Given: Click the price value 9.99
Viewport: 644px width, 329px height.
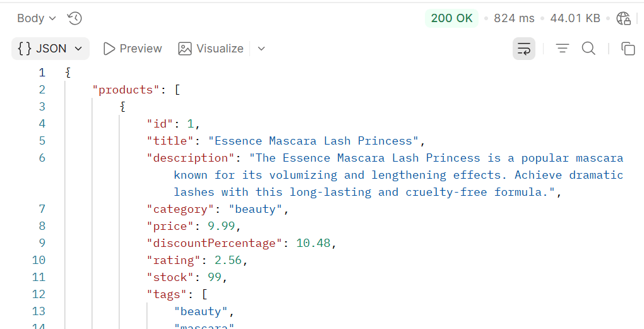Looking at the screenshot, I should (222, 226).
